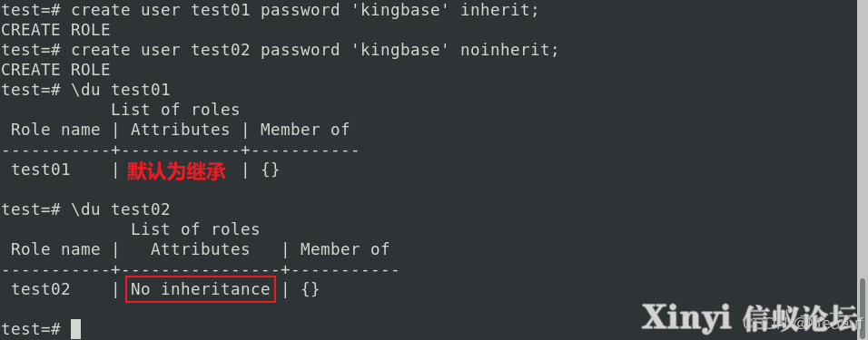Click the 'Attributes' header in test02 table
868x340 pixels.
tap(201, 249)
